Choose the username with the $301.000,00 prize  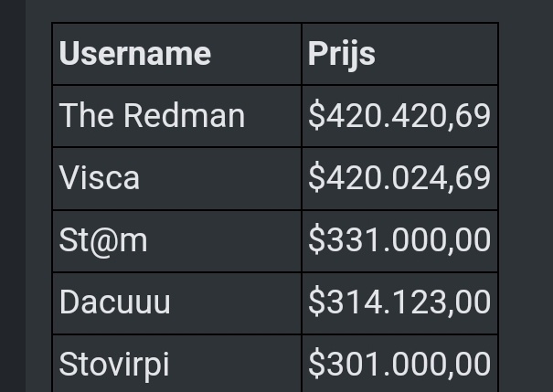[114, 364]
